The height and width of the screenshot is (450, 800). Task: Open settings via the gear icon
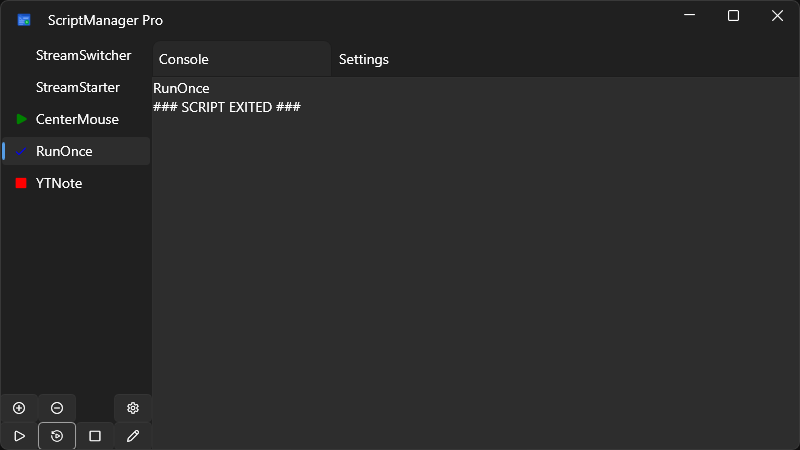click(x=133, y=408)
